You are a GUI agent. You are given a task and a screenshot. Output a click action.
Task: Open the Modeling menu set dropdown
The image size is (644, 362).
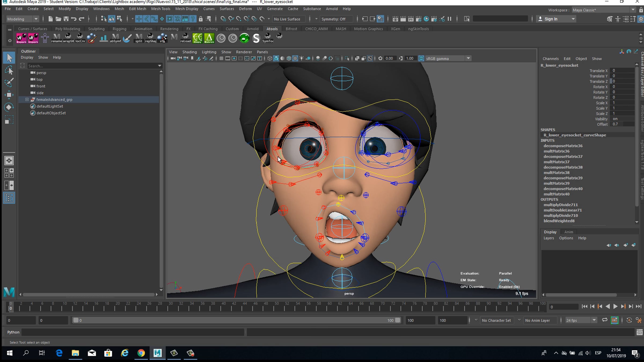click(22, 19)
